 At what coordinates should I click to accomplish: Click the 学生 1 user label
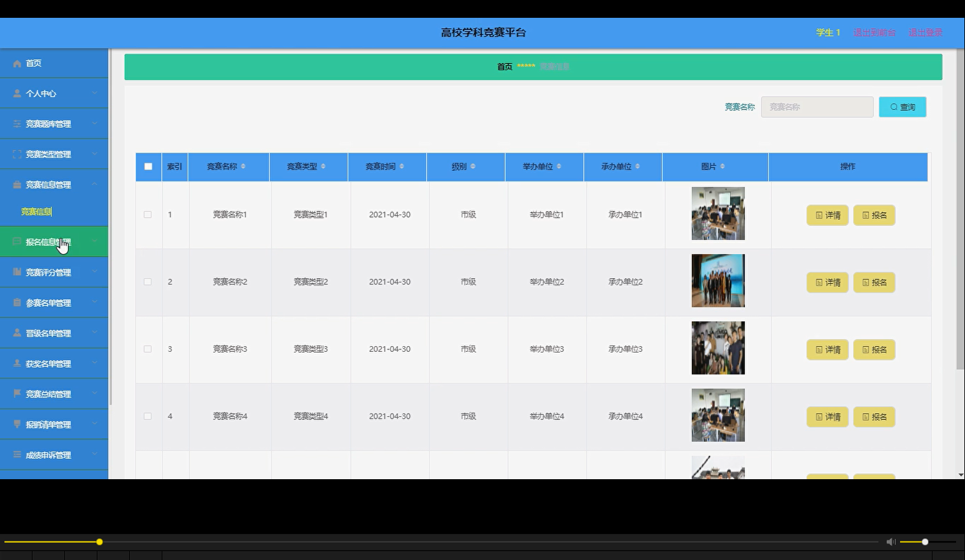click(x=828, y=32)
